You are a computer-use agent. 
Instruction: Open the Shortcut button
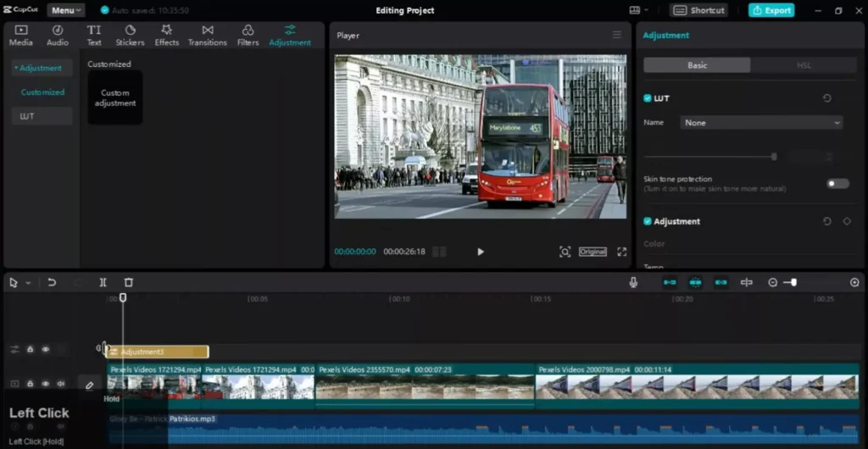click(698, 10)
